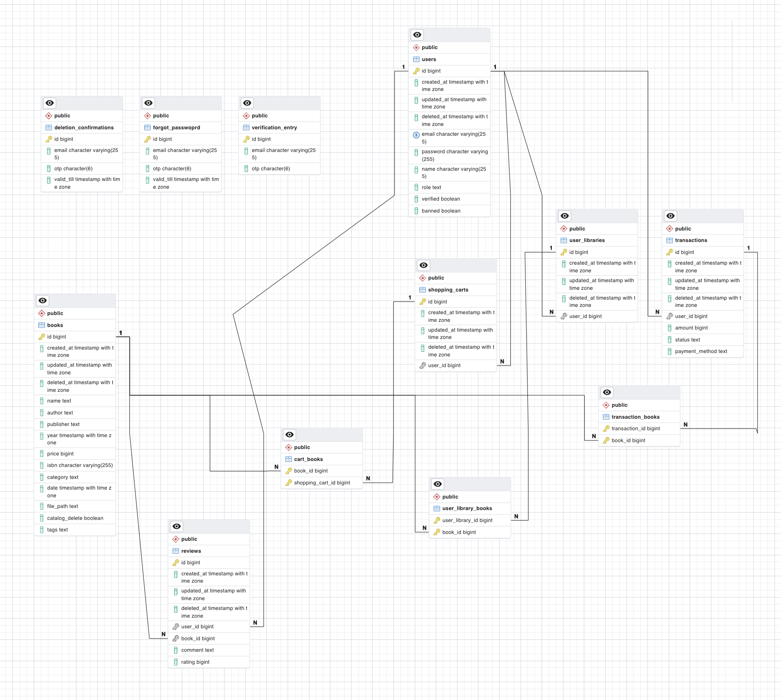Select the verification_entry table name

(x=274, y=128)
